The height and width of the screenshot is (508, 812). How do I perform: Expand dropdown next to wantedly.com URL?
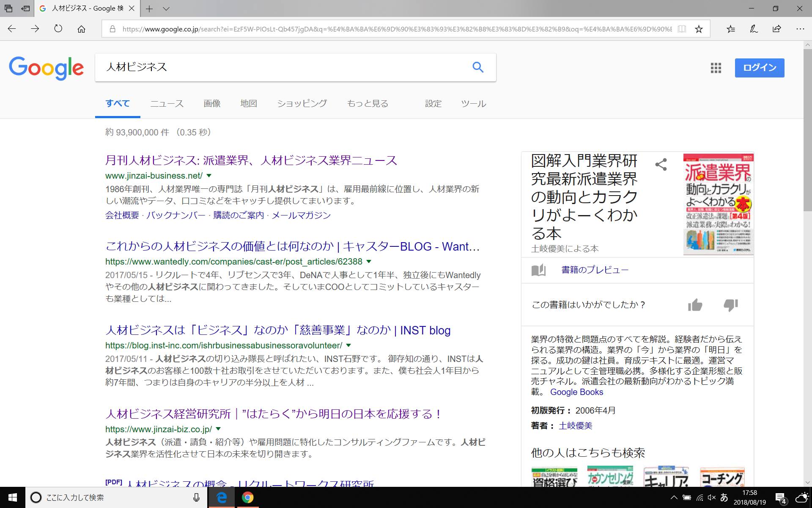[x=369, y=261]
